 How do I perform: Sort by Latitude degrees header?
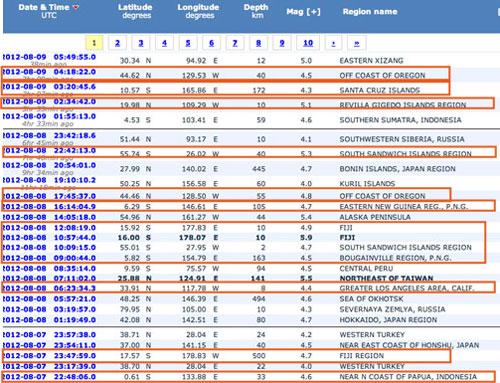[x=135, y=11]
